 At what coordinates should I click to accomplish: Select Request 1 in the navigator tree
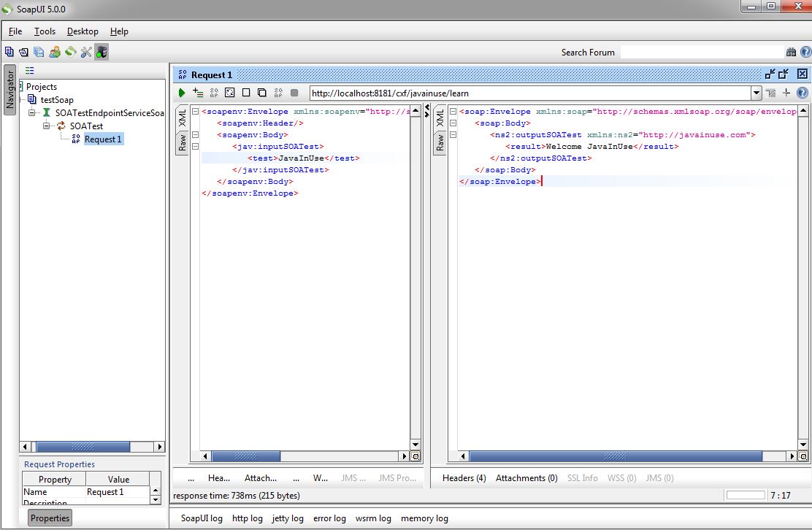pyautogui.click(x=103, y=139)
